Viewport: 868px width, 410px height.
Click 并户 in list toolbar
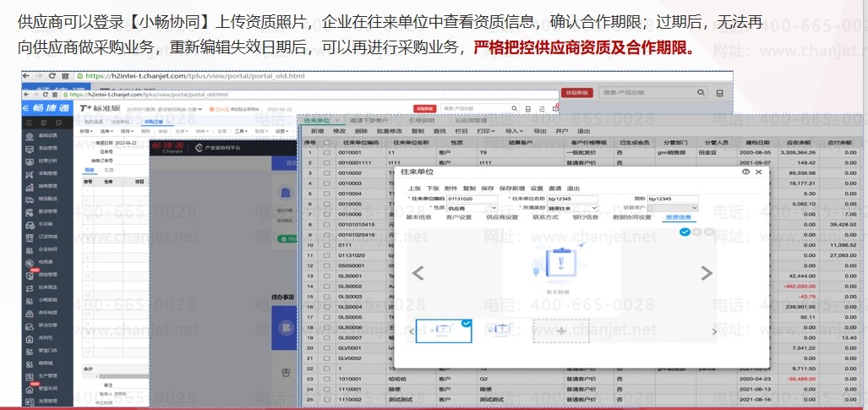point(561,131)
